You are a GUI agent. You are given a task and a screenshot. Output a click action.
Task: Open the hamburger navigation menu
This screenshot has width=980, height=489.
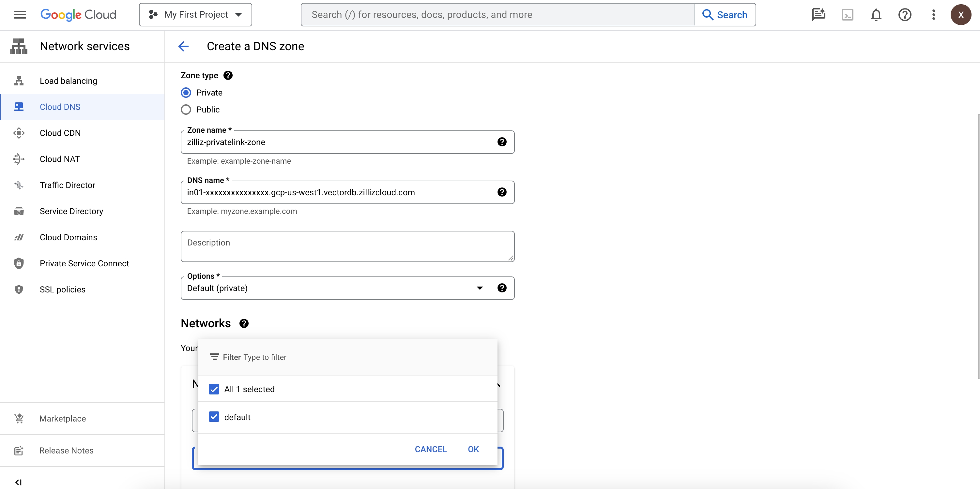point(20,14)
